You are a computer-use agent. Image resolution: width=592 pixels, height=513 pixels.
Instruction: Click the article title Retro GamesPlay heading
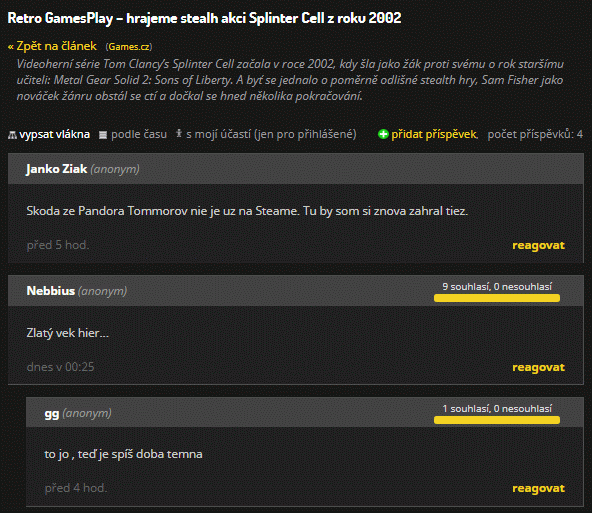click(x=204, y=18)
